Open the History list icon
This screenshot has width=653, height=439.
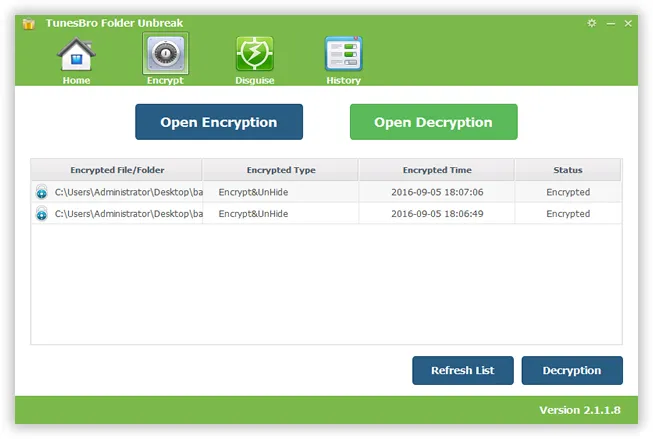343,54
